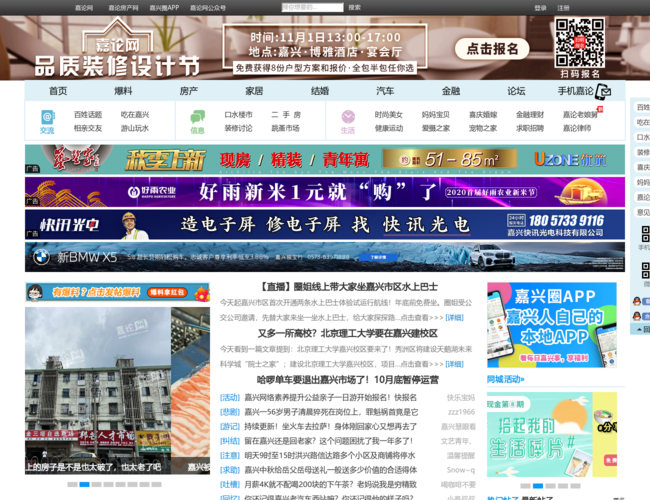650x500 pixels.
Task: Open headline 哈啰单车要退出嘉兴市场了
Action: tap(348, 380)
